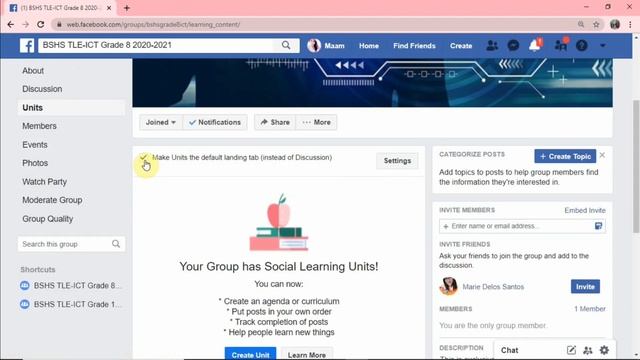
Task: Click the contacts icon in invite field
Action: point(598,226)
